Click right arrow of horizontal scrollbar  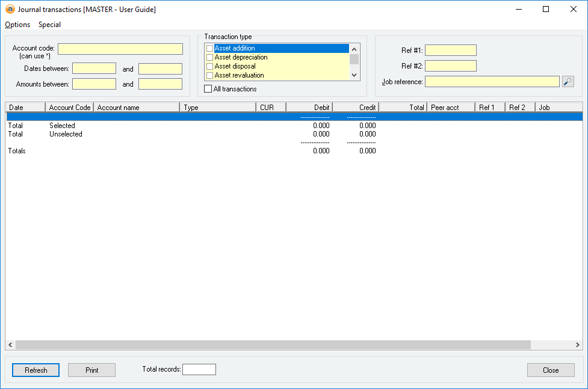click(578, 345)
